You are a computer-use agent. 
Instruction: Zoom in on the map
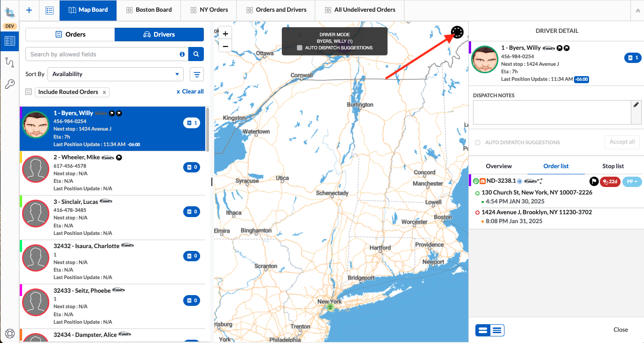click(x=225, y=34)
